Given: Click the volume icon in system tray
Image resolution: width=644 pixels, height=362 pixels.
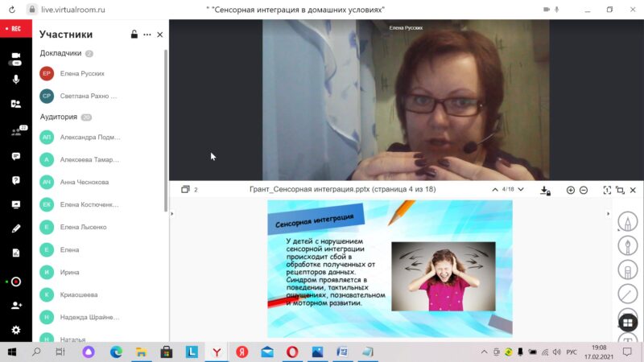Looking at the screenshot, I should coord(556,352).
